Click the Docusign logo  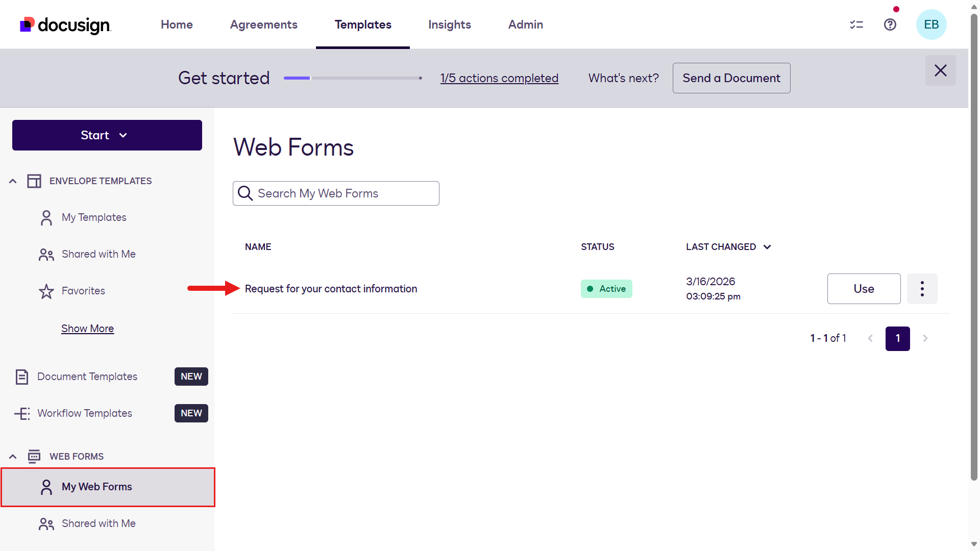point(65,24)
